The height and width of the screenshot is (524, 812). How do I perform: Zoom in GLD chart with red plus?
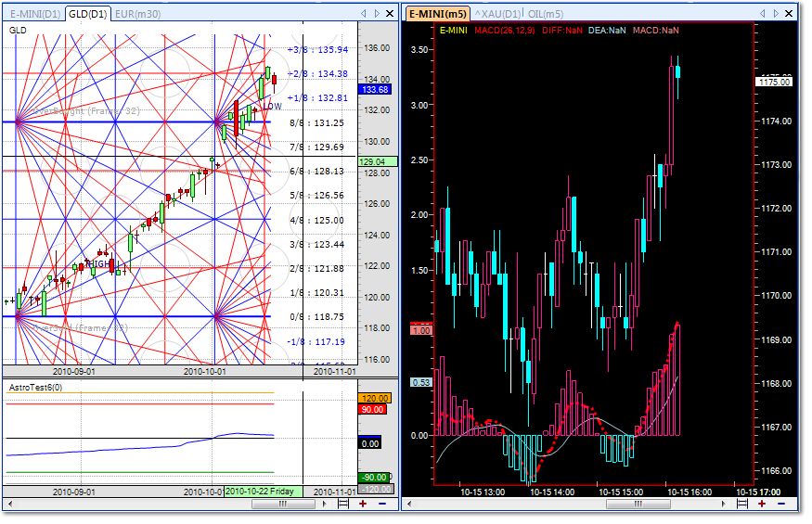coord(363,504)
